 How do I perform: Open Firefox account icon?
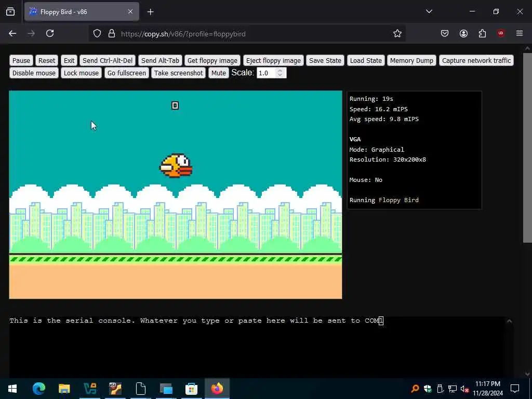point(463,33)
